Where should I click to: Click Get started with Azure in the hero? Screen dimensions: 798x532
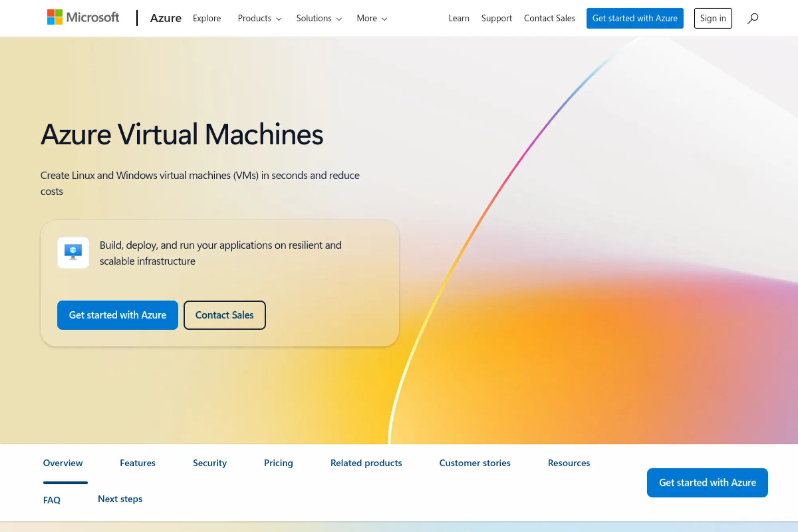pos(117,315)
